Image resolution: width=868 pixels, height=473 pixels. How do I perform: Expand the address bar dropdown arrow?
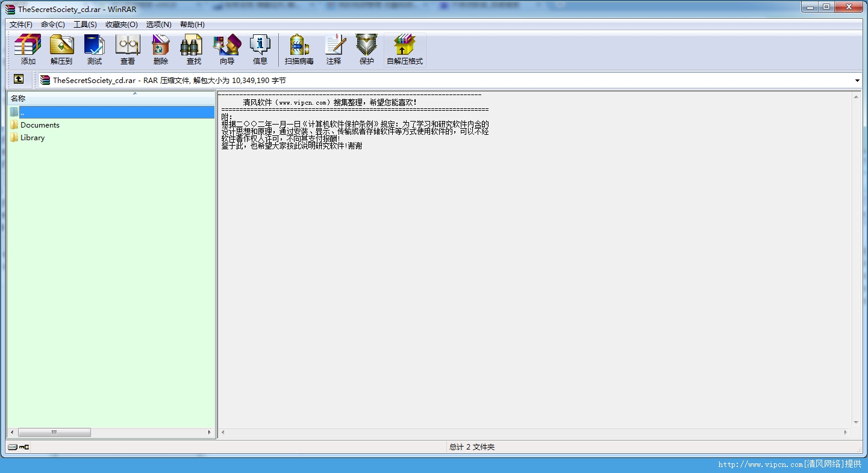coord(857,81)
